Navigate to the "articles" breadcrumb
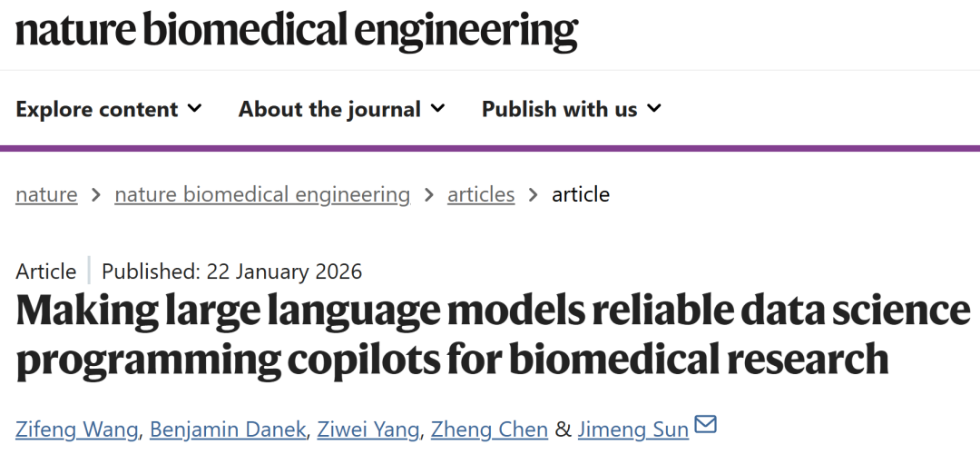 [481, 194]
